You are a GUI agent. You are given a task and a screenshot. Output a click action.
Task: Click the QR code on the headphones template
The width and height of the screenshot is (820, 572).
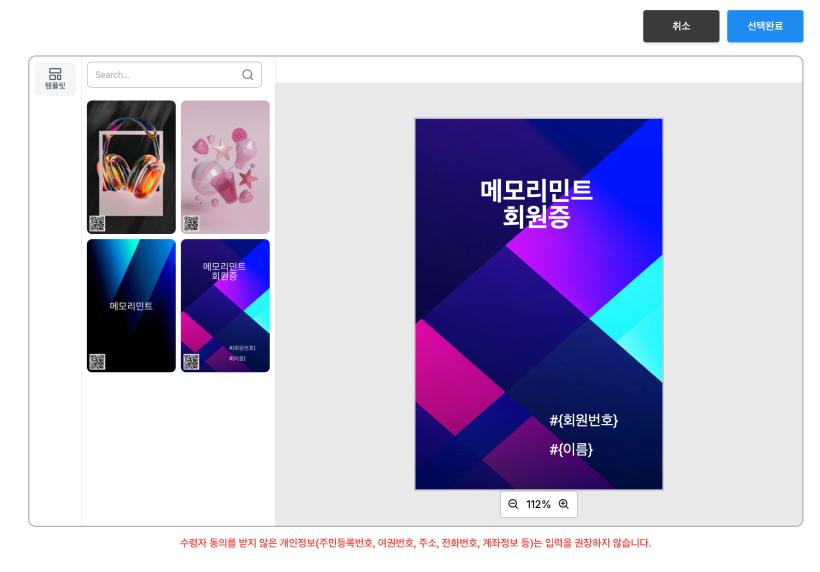click(x=97, y=223)
